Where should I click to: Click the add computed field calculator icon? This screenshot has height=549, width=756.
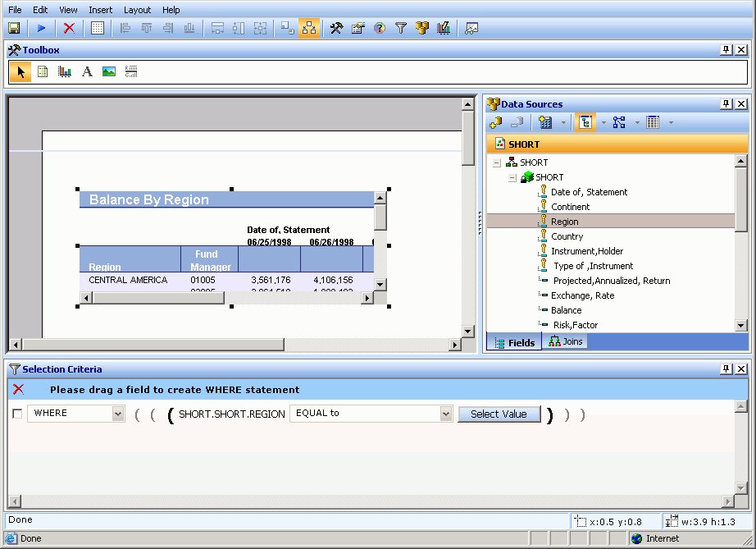pos(545,122)
